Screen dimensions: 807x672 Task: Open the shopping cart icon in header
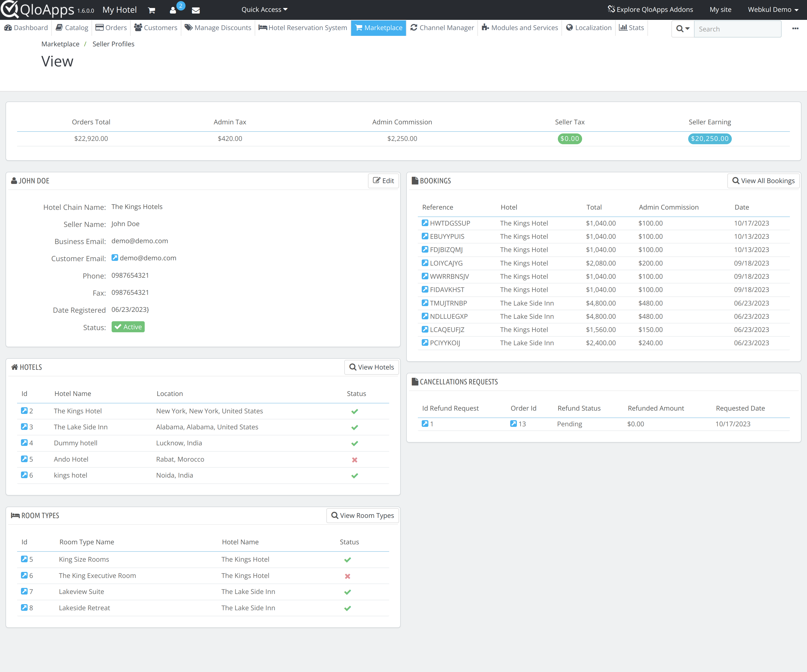[151, 10]
